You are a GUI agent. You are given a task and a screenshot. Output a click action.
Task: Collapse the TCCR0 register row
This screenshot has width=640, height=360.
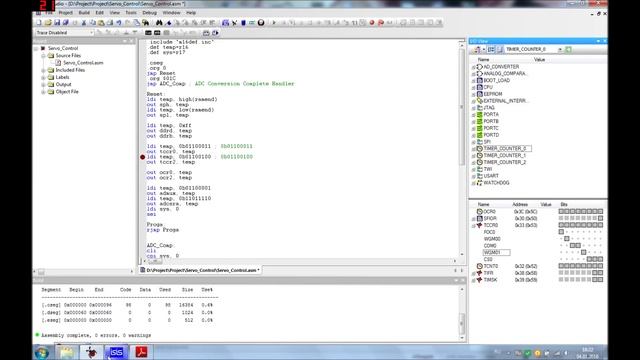473,225
